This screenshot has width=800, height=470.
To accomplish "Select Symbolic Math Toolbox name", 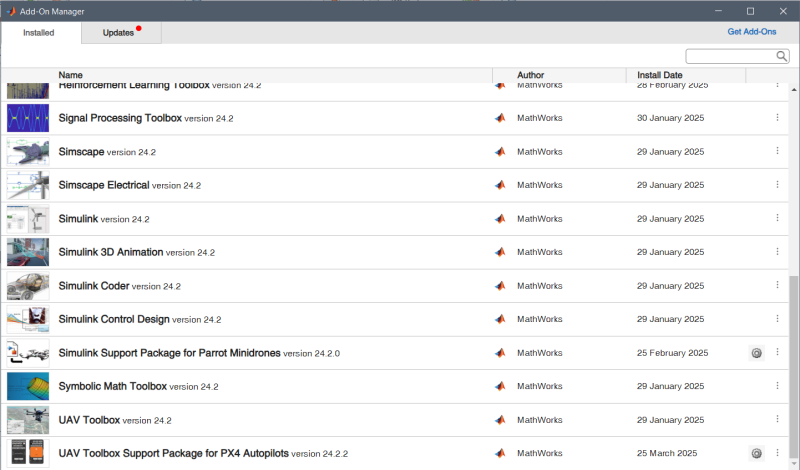I will tap(112, 386).
